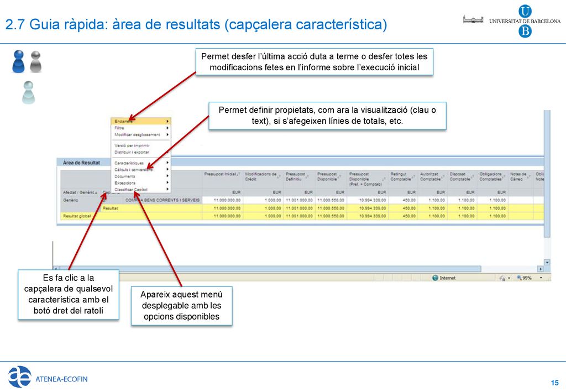566x392 pixels.
Task: Click the vertical scrollbar down arrow
Action: (x=547, y=263)
